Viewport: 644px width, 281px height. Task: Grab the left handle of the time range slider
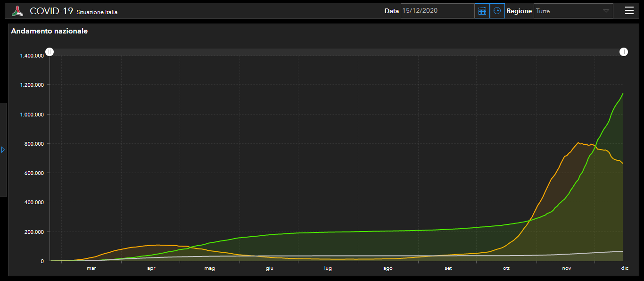click(50, 52)
